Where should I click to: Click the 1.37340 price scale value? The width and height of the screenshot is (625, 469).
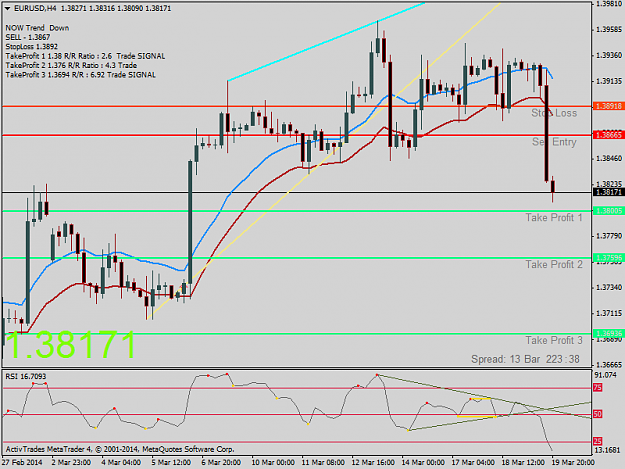(609, 288)
